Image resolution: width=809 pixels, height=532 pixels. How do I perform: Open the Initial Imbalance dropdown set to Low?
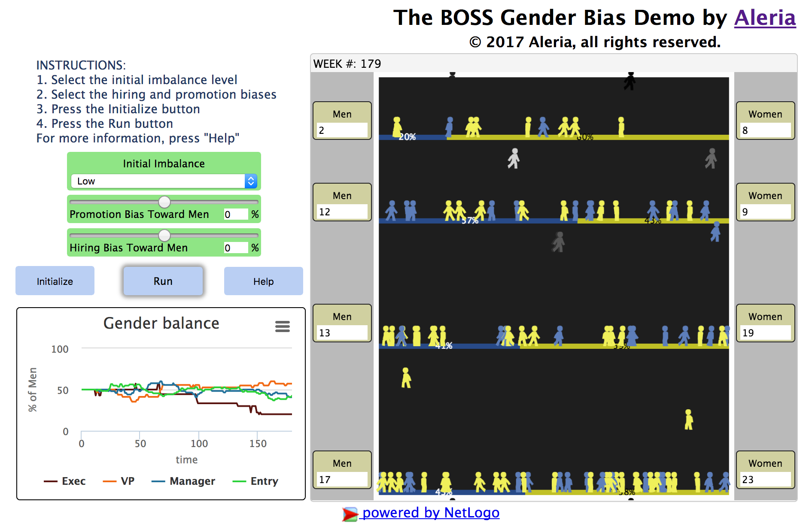tap(164, 181)
